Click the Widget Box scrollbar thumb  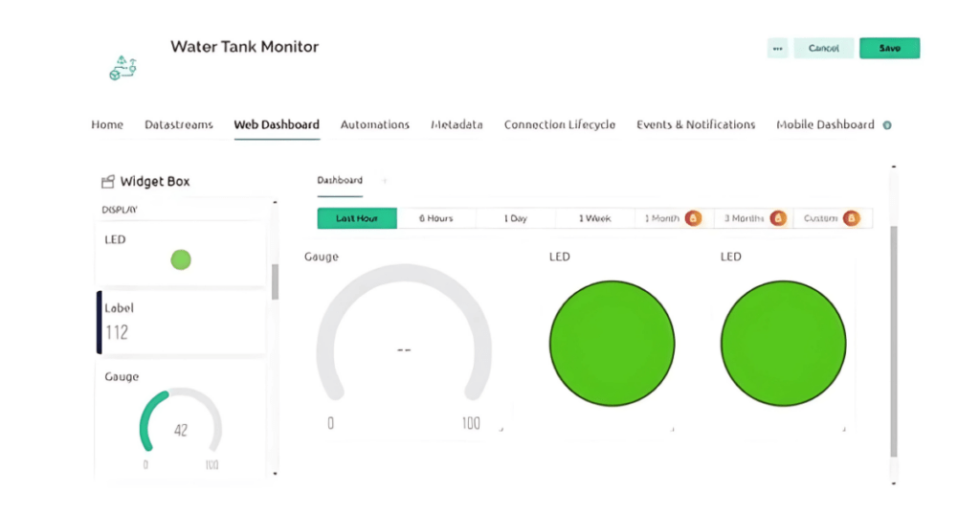point(276,281)
